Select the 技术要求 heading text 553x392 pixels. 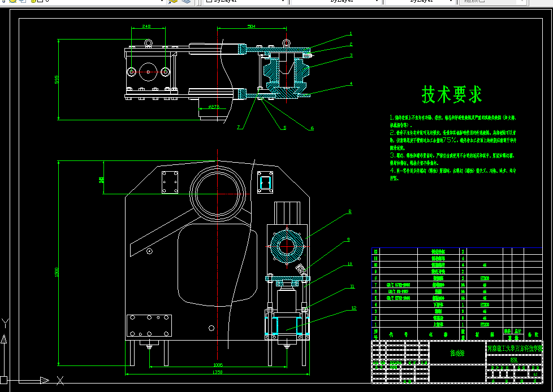(x=451, y=94)
